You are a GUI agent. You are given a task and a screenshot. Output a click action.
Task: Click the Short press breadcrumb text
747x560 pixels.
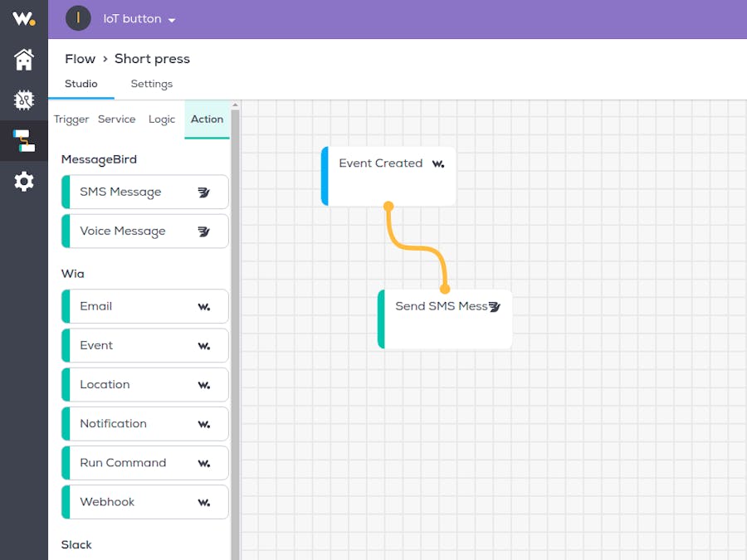click(x=152, y=59)
